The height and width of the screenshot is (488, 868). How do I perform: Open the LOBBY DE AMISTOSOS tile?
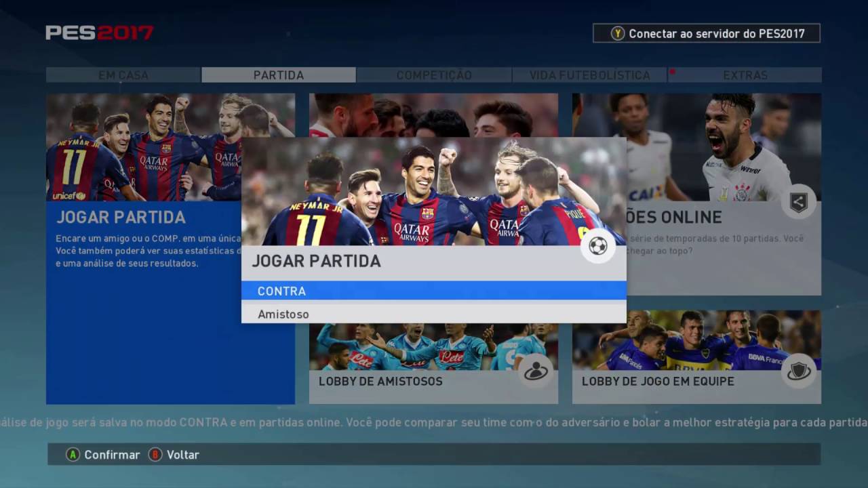click(434, 363)
